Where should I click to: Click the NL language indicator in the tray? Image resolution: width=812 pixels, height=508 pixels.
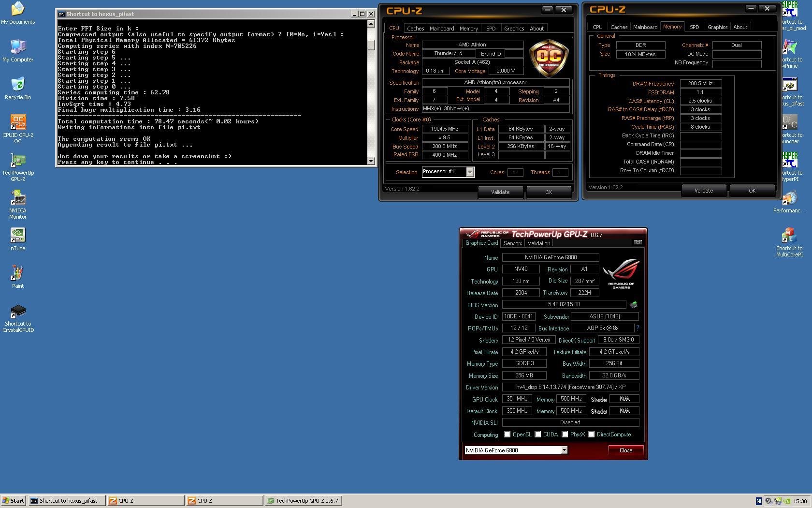(x=758, y=501)
